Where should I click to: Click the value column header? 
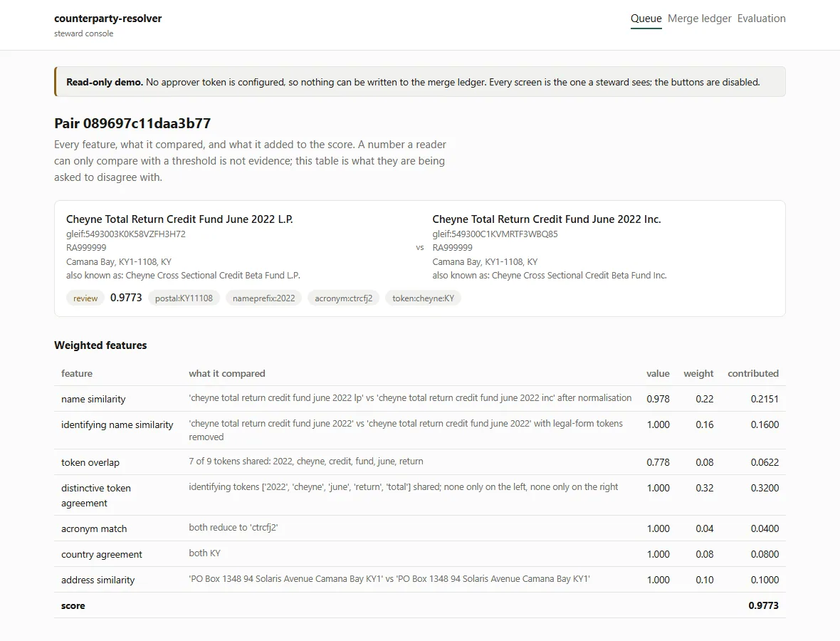click(x=658, y=373)
